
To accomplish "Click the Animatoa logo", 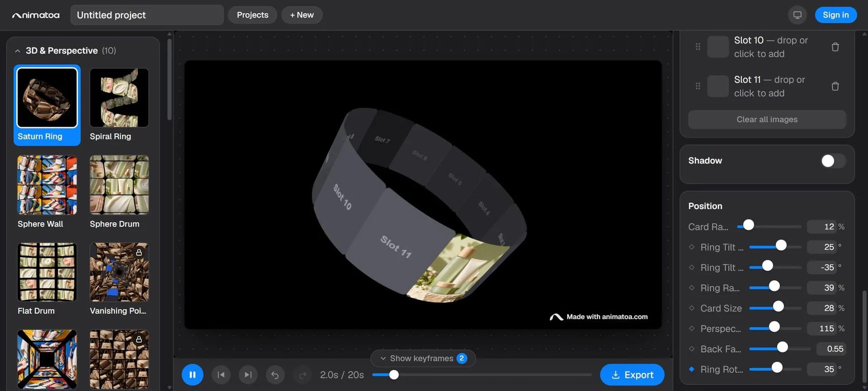I will [x=36, y=15].
